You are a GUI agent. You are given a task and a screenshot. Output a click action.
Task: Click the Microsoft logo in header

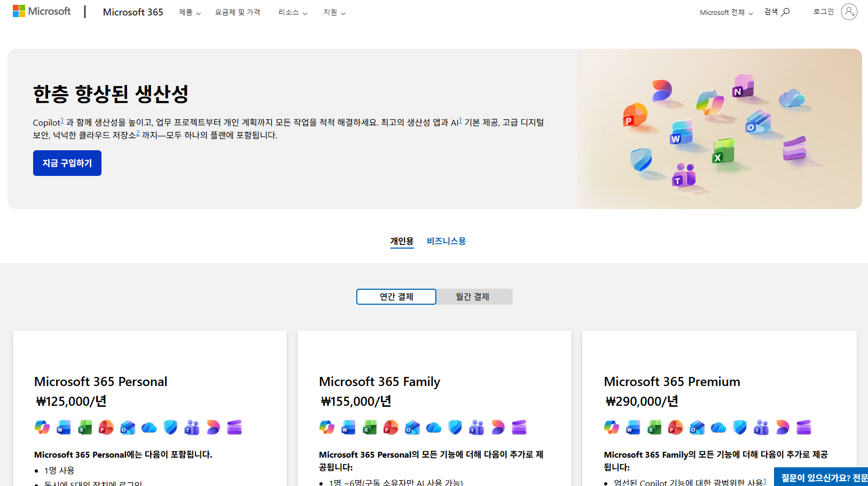42,11
